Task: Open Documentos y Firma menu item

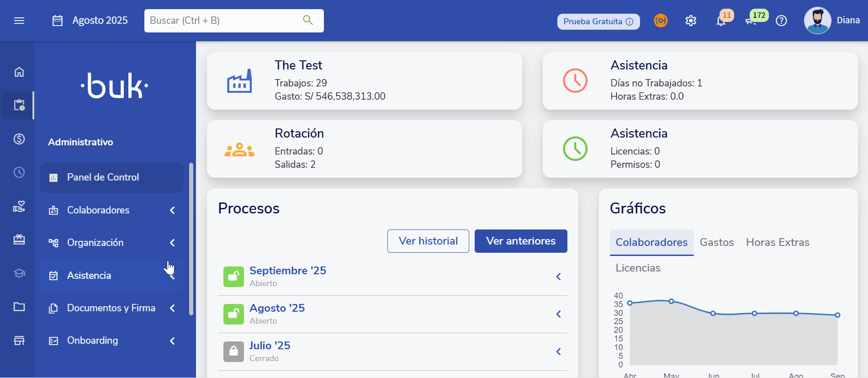Action: (x=111, y=308)
